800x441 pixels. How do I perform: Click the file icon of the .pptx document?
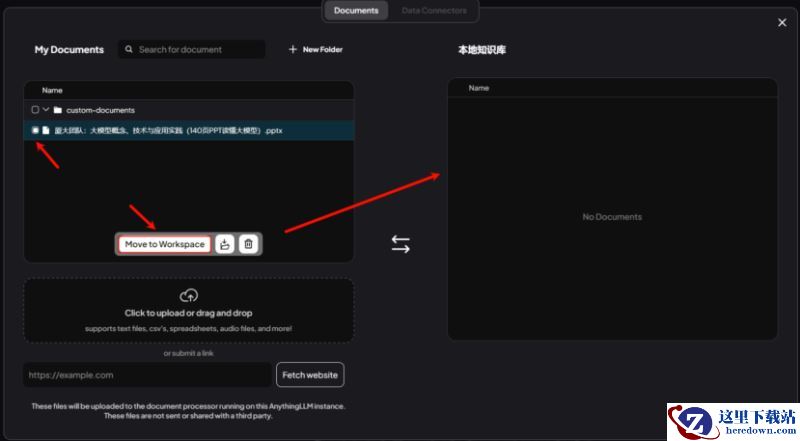[x=46, y=130]
